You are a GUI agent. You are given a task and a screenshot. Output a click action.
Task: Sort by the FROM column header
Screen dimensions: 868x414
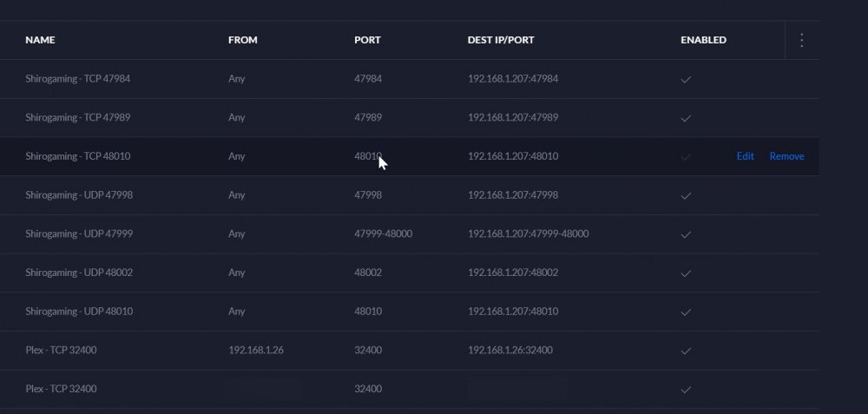tap(242, 40)
